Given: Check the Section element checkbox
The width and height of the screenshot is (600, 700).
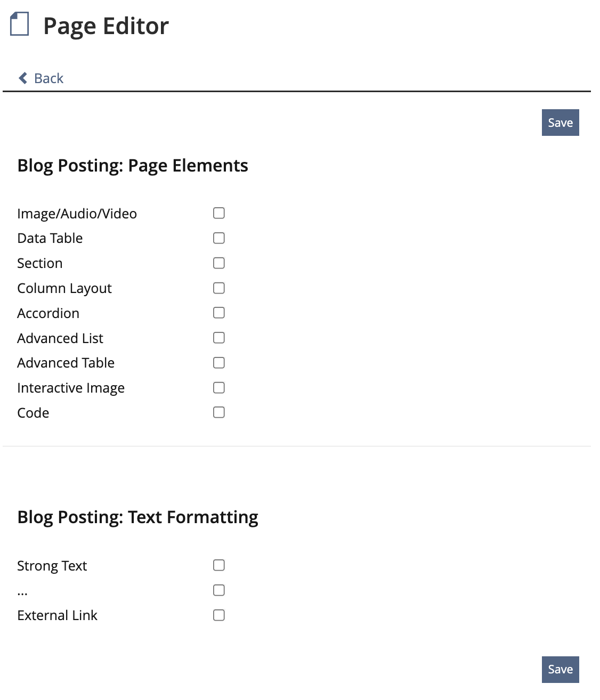Looking at the screenshot, I should click(x=219, y=263).
